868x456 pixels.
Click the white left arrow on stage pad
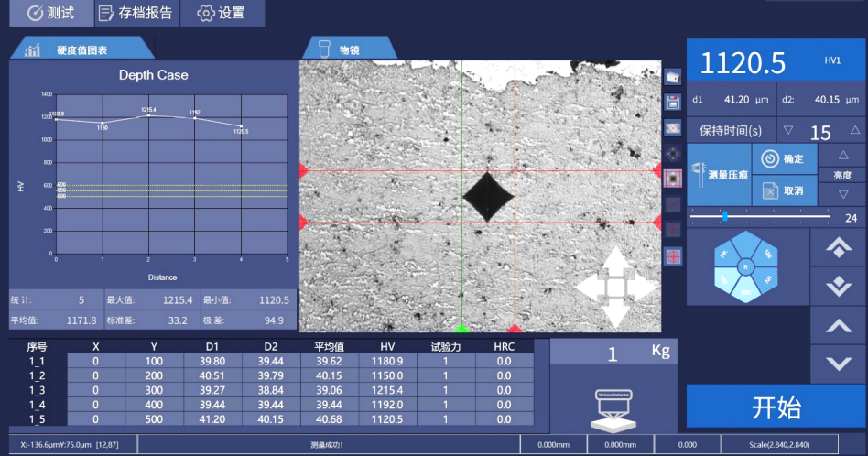point(590,288)
